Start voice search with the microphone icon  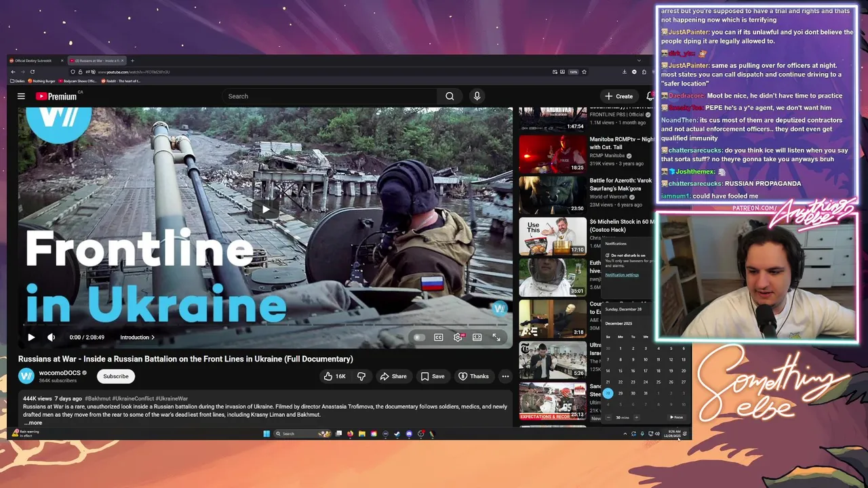[477, 96]
